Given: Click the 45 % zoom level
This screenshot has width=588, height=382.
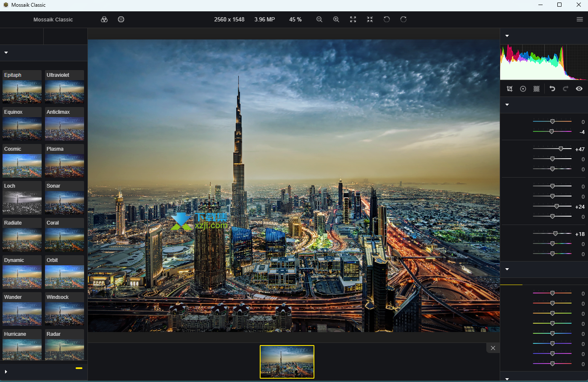Looking at the screenshot, I should [x=295, y=19].
